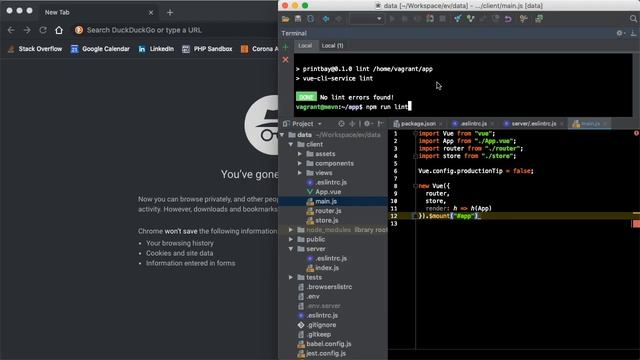The image size is (640, 360).
Task: Expand the views folder arrow
Action: click(300, 173)
